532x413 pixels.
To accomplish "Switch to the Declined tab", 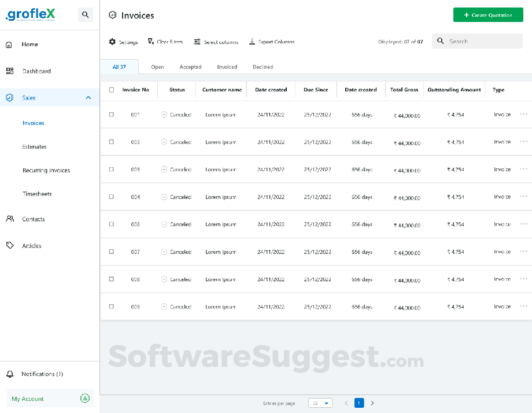I will pyautogui.click(x=263, y=67).
